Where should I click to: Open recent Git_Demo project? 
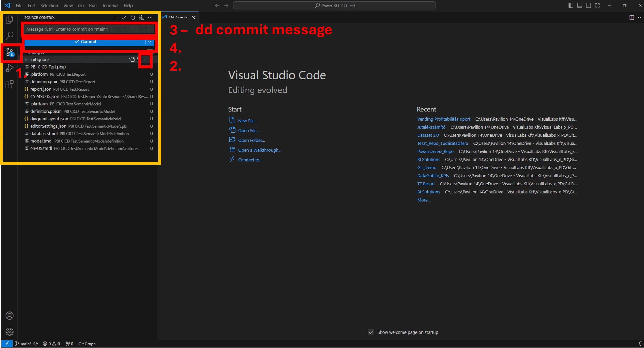(x=426, y=168)
